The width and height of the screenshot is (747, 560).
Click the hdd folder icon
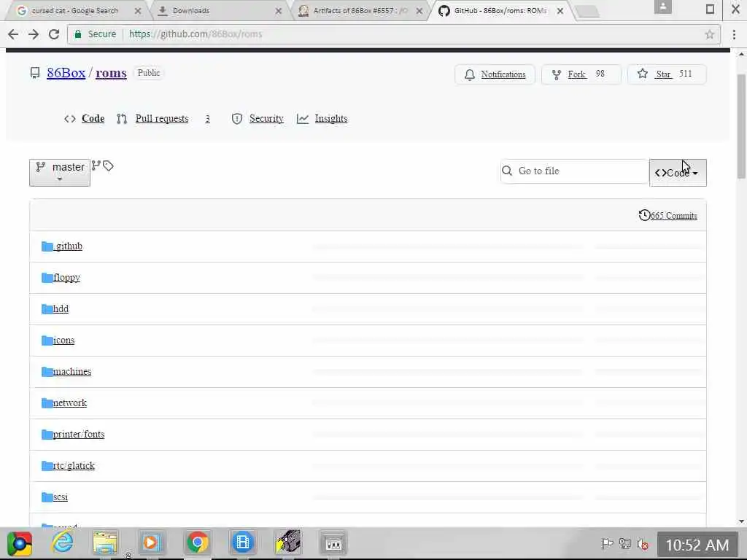point(47,309)
